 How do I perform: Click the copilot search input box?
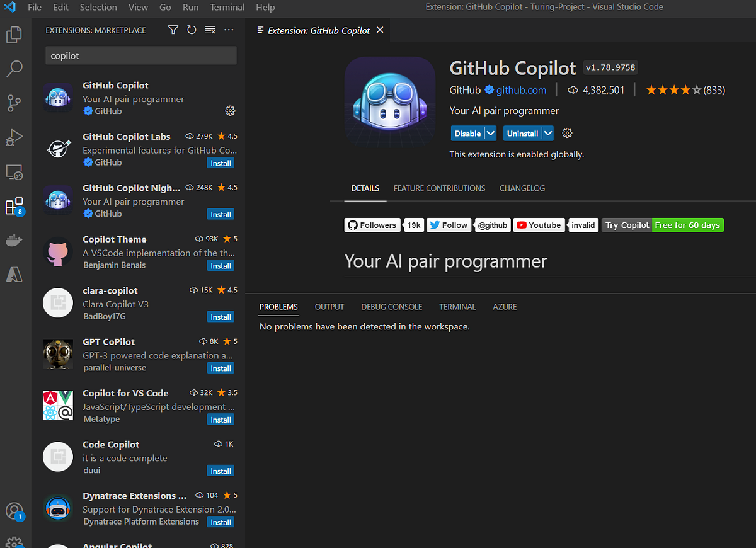pos(140,55)
